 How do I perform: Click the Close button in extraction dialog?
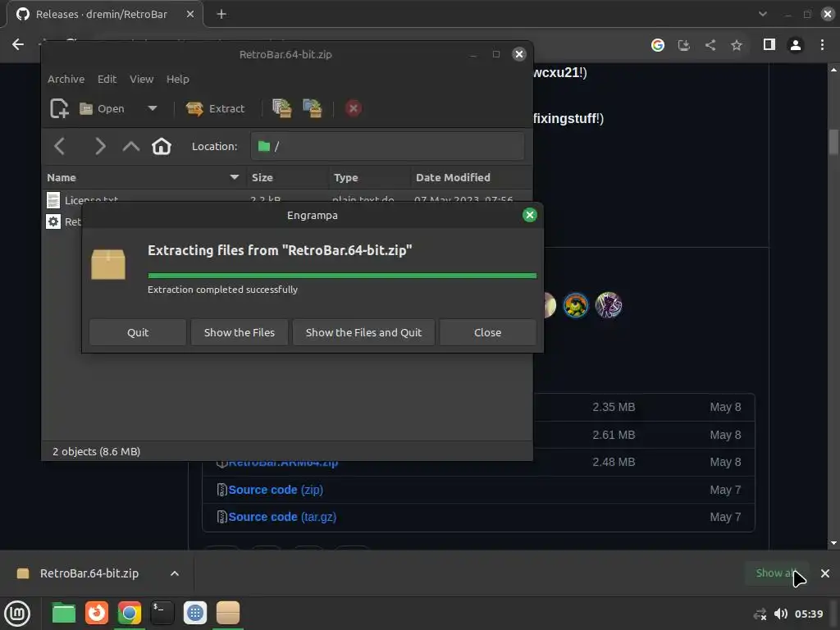[487, 333]
